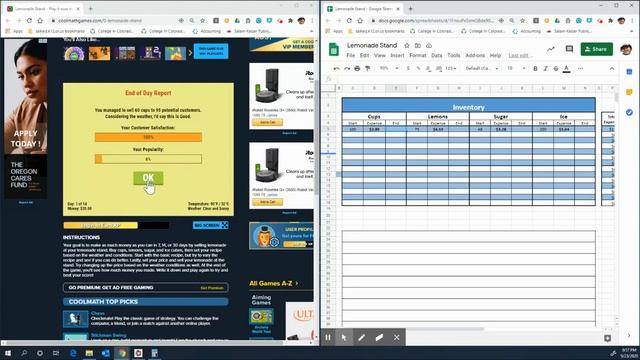
Task: Click the Last edit link in Sheets
Action: (519, 55)
